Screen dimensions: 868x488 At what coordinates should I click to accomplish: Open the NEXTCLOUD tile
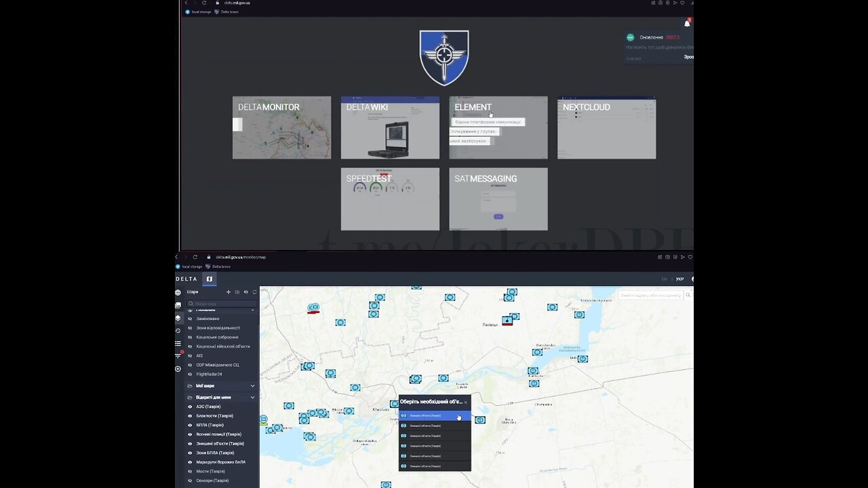click(607, 127)
